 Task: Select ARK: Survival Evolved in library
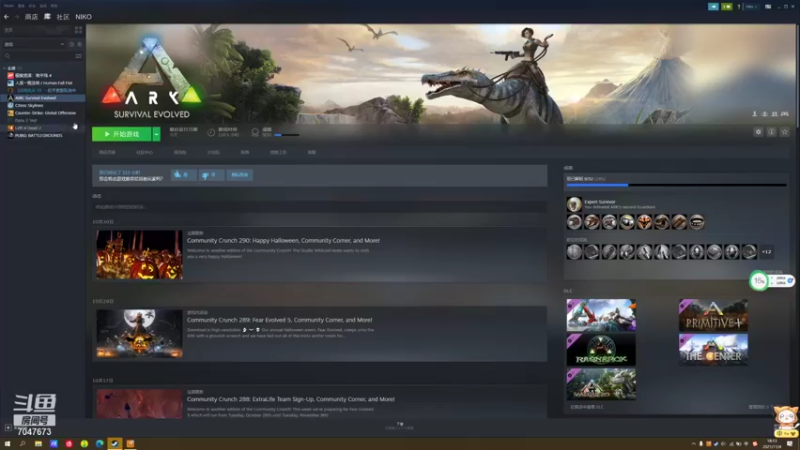pos(43,98)
